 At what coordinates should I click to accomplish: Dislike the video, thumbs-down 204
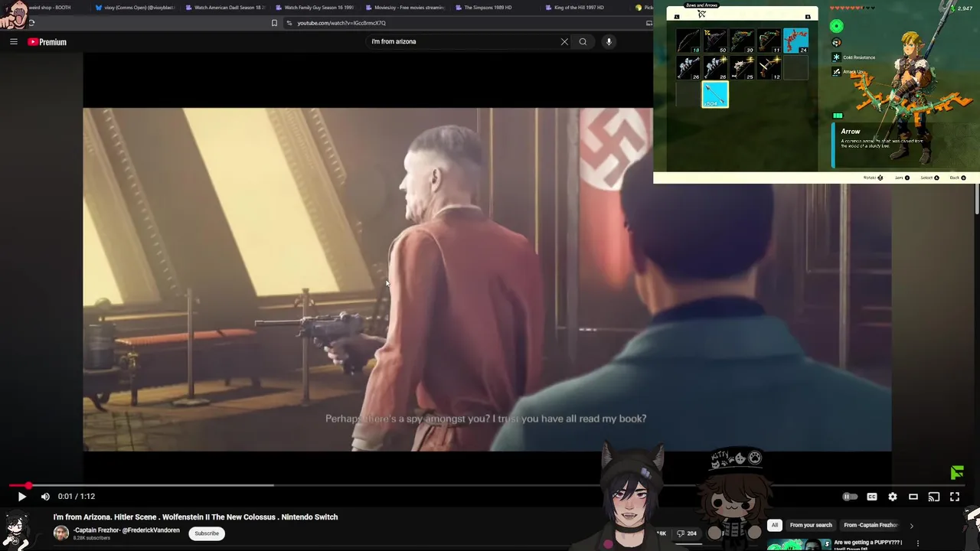[x=687, y=533]
